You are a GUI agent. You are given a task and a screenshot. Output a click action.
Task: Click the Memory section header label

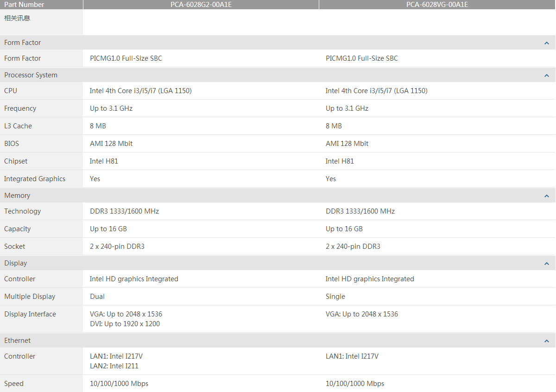click(x=17, y=196)
